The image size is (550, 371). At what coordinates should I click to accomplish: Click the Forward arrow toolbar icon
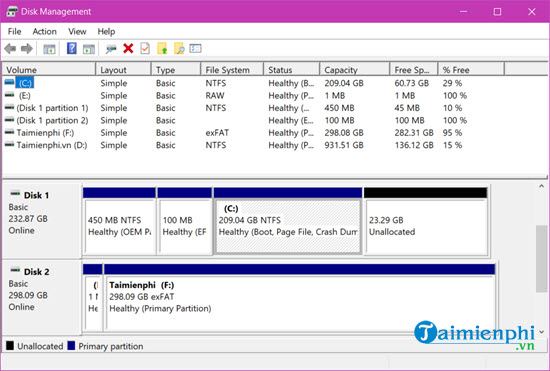[27, 48]
